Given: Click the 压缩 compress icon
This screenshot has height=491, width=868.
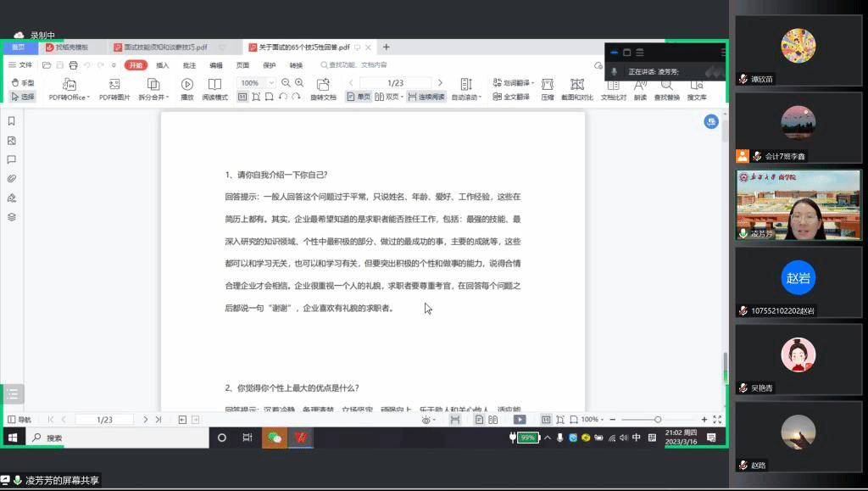Looking at the screenshot, I should (x=548, y=84).
